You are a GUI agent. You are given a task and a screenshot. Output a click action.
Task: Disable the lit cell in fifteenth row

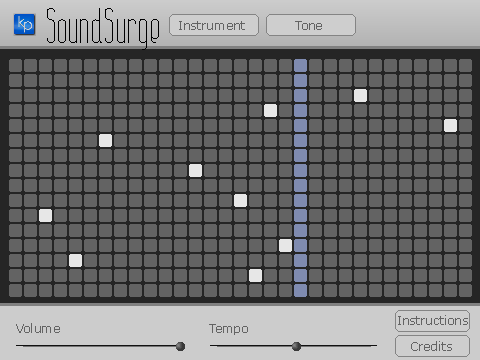pos(255,276)
